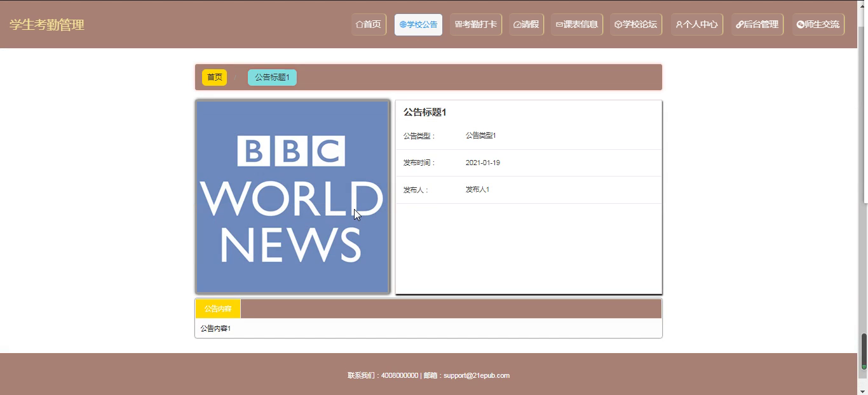Click the date 2021-01-19
This screenshot has width=868, height=395.
pos(483,163)
